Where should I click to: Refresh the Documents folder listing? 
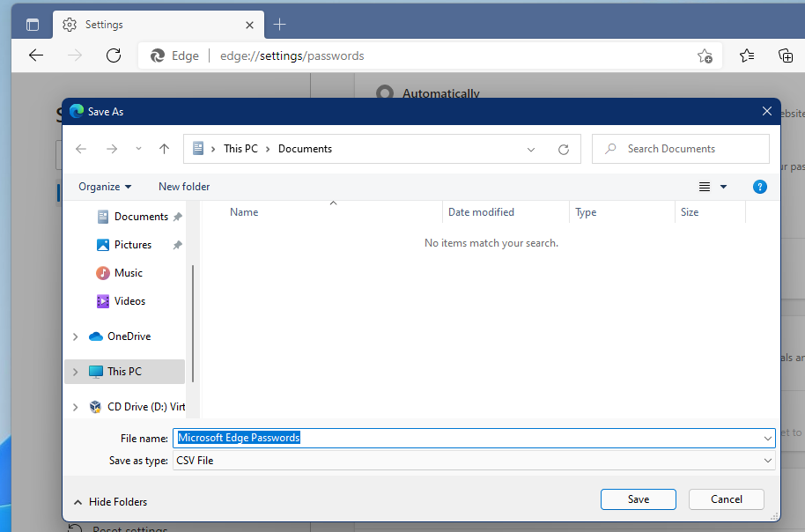[564, 149]
